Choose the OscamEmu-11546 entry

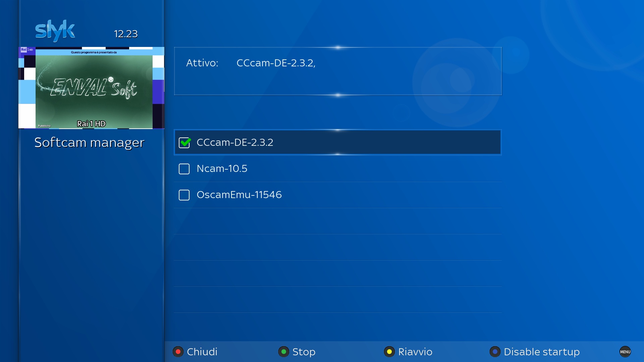[337, 195]
